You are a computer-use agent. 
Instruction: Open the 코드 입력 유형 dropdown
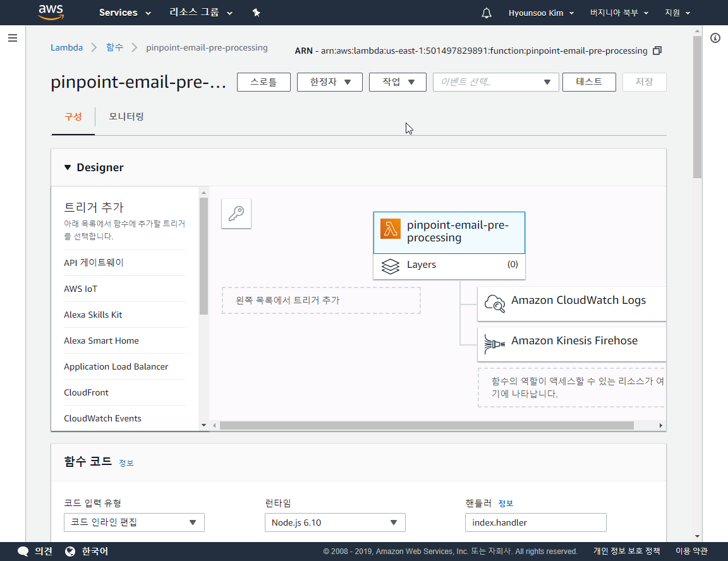(134, 522)
